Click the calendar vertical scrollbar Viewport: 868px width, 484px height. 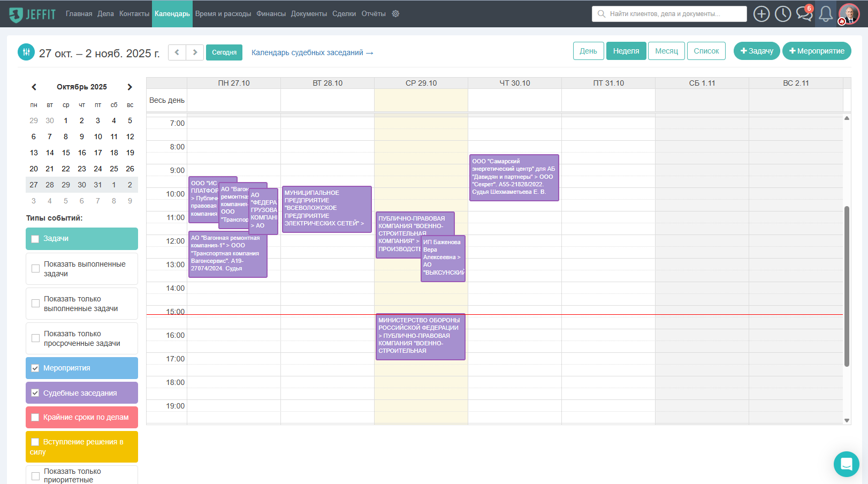click(847, 286)
